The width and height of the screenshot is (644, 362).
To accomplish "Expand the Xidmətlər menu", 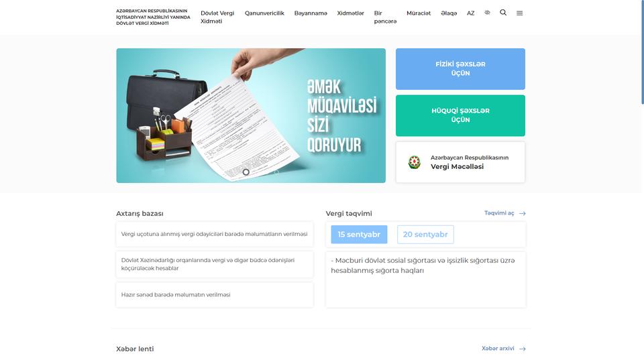I will point(350,13).
